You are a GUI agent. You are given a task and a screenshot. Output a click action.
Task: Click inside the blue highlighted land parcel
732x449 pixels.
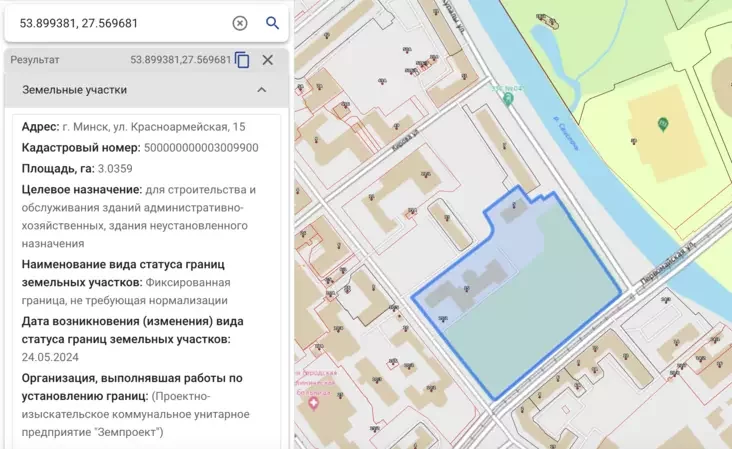coord(550,320)
